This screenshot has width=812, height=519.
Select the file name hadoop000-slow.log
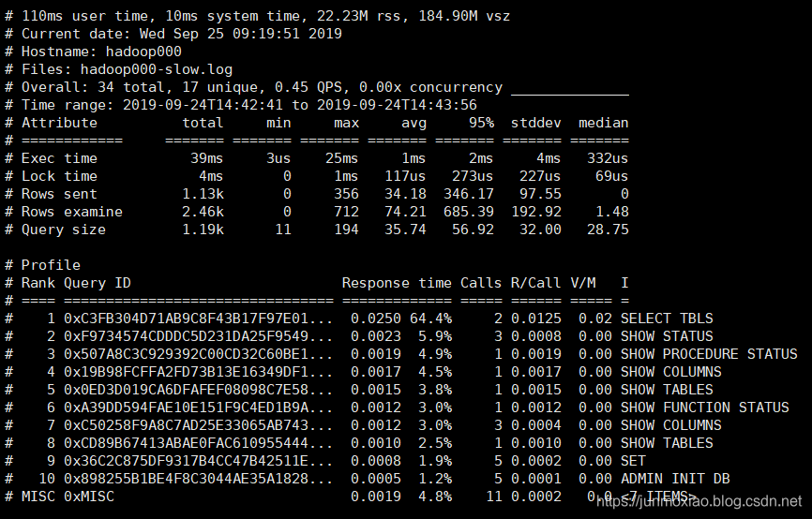click(x=157, y=69)
